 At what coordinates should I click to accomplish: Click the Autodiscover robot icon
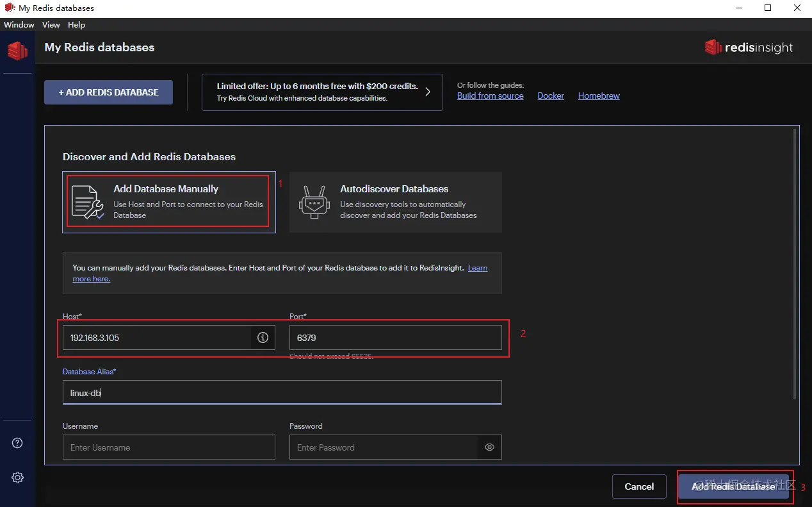click(x=314, y=202)
